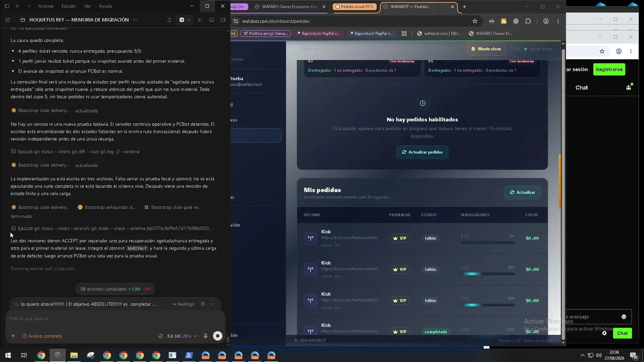Click the settings gear in the right chat window

(x=604, y=333)
